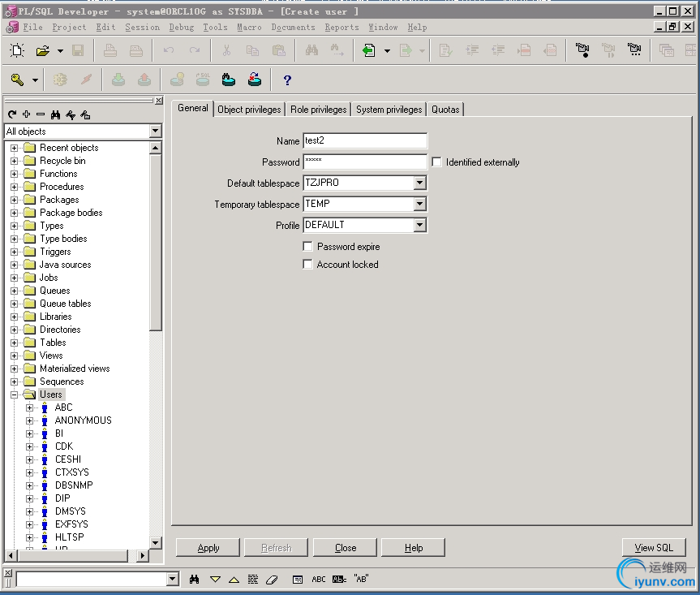Image resolution: width=700 pixels, height=595 pixels.
Task: Enable the Password expire checkbox
Action: pyautogui.click(x=307, y=247)
